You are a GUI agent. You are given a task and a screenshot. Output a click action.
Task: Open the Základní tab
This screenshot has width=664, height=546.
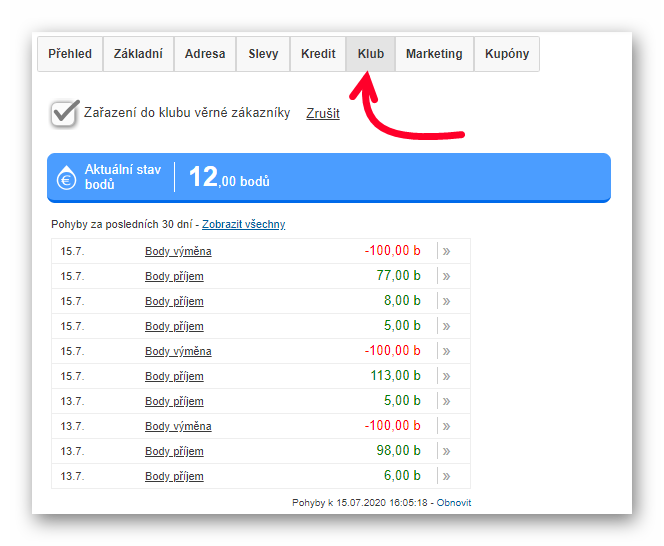(x=138, y=54)
